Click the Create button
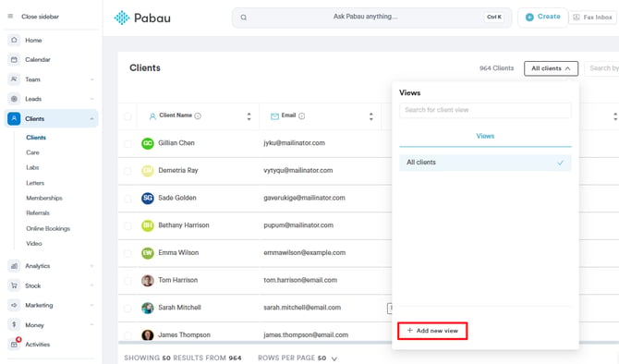This screenshot has width=619, height=364. (543, 17)
